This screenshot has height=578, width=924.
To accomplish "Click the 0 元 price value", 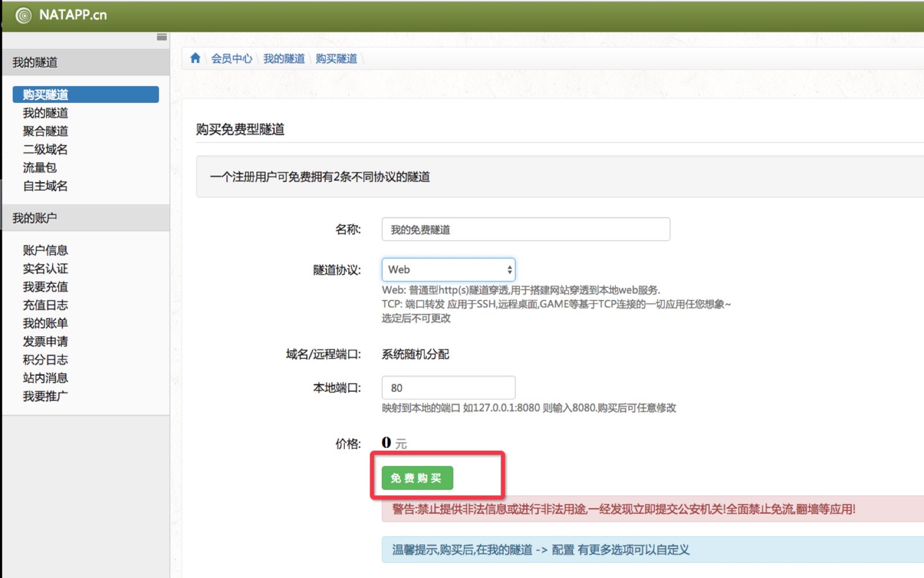I will click(x=394, y=443).
